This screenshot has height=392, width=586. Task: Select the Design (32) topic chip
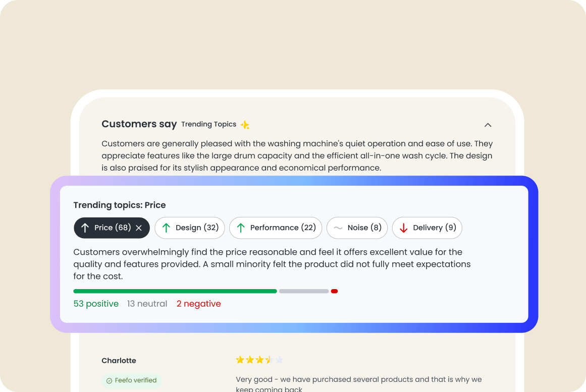(x=189, y=228)
